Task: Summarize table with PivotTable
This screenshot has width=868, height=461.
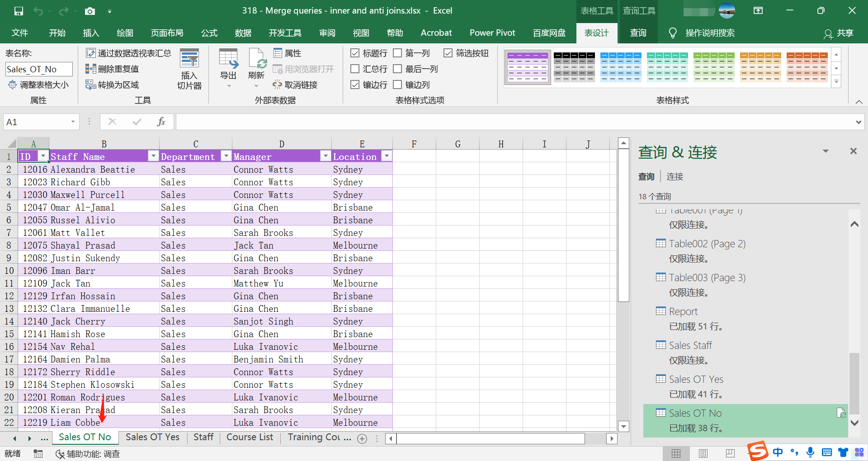Action: (x=128, y=53)
